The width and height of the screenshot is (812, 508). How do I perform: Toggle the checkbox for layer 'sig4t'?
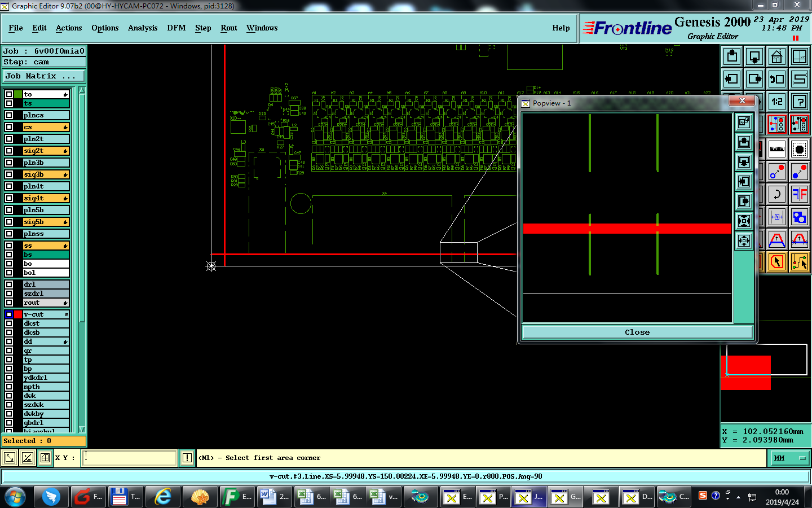9,198
